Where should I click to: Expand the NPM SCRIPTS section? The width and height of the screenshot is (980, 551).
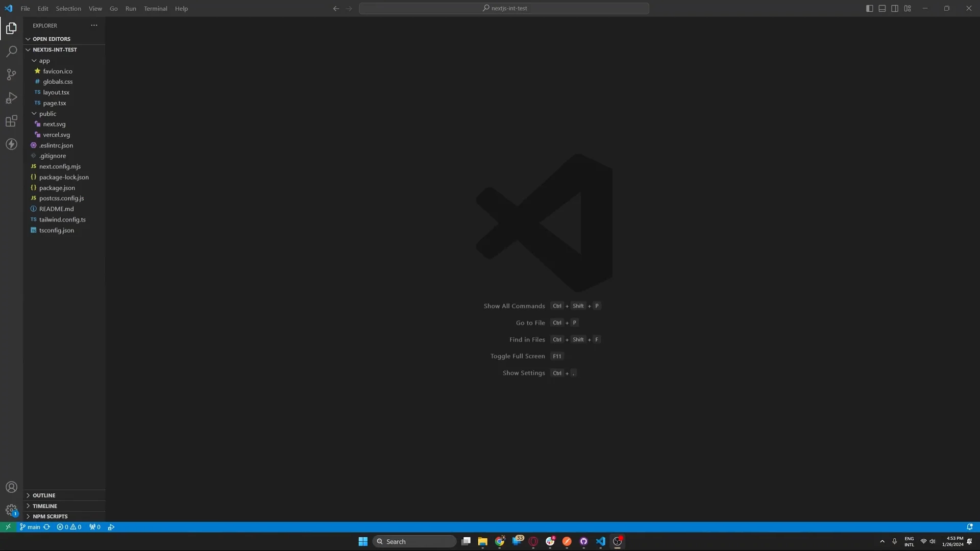(50, 516)
